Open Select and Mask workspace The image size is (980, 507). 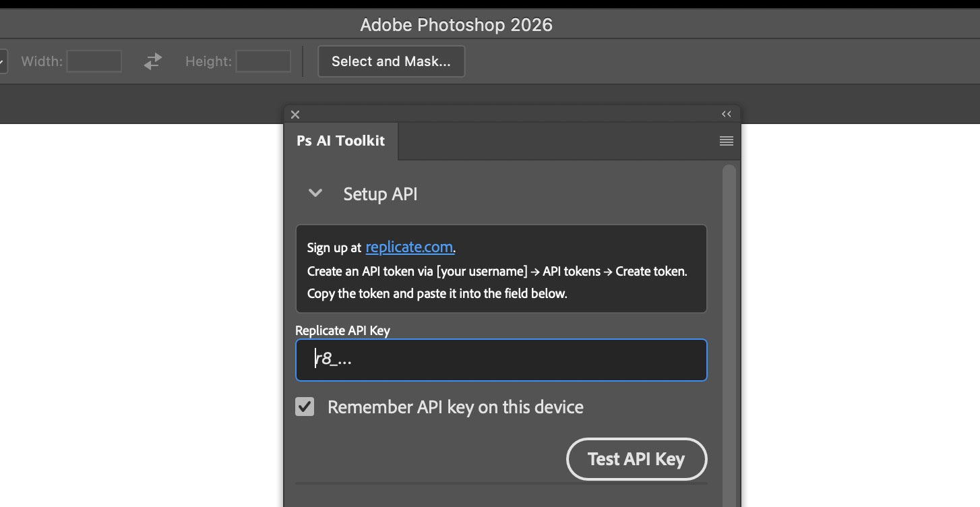click(391, 61)
